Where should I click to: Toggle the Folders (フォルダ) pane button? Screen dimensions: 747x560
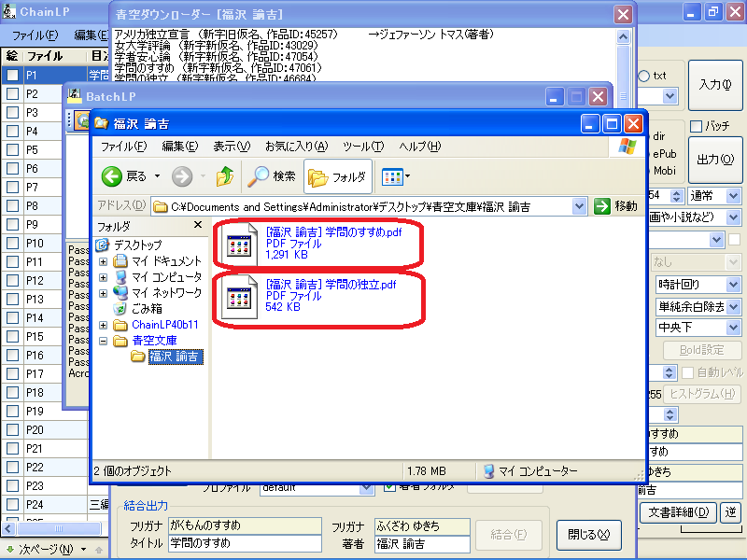coord(338,176)
